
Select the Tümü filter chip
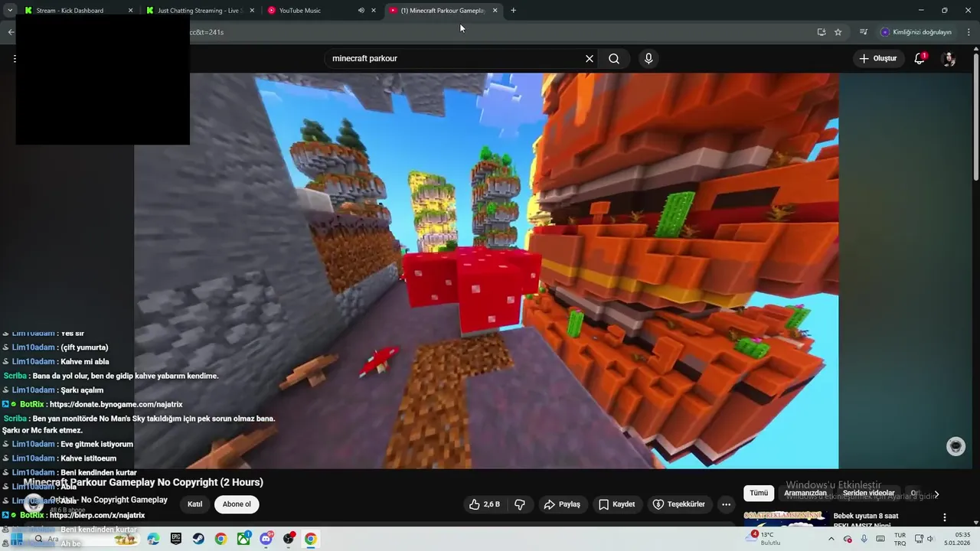[x=759, y=493]
